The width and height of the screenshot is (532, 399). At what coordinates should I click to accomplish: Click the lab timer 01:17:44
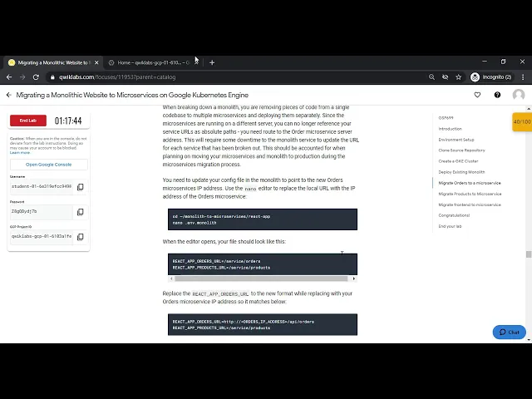pyautogui.click(x=68, y=121)
